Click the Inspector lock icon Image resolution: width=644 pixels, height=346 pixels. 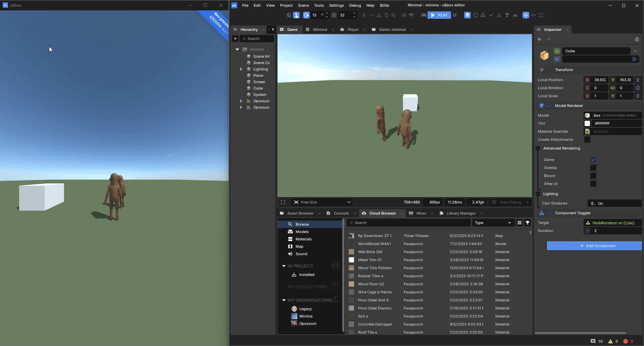click(637, 39)
